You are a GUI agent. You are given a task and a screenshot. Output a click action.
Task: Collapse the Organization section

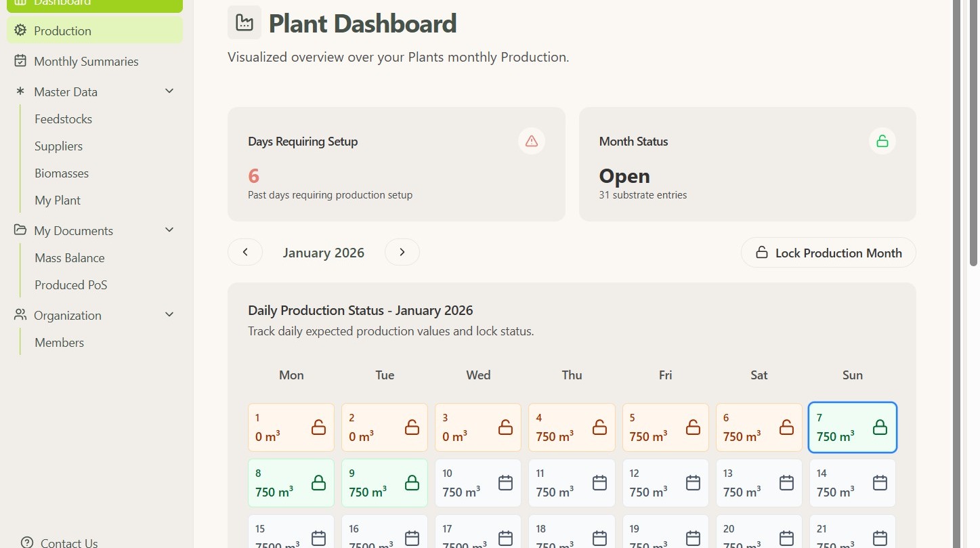pyautogui.click(x=169, y=315)
